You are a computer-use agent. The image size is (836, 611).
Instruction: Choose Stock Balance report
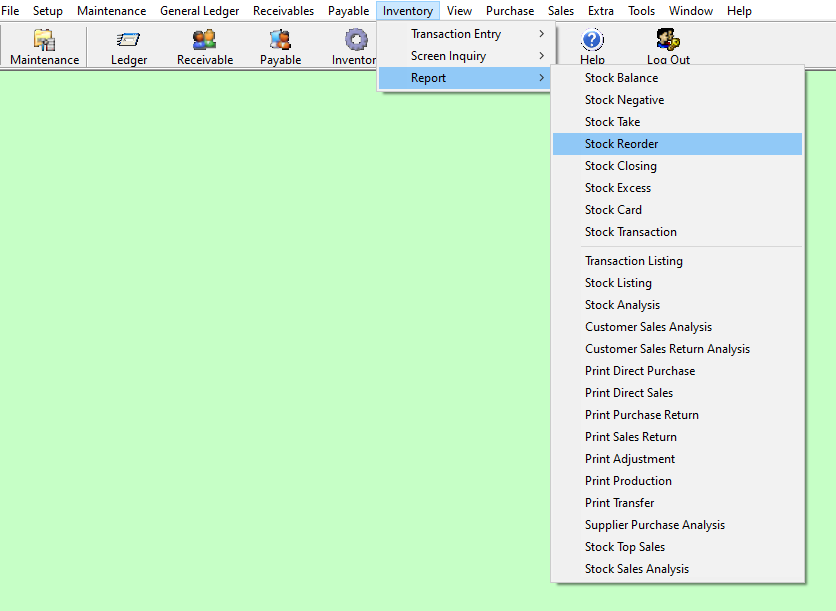677,78
